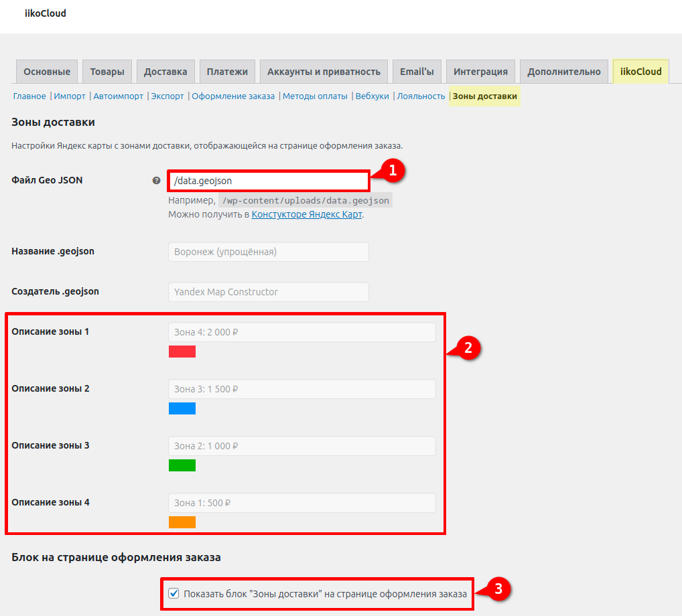Select the orange color swatch for zone 4
The image size is (682, 616).
[x=182, y=522]
